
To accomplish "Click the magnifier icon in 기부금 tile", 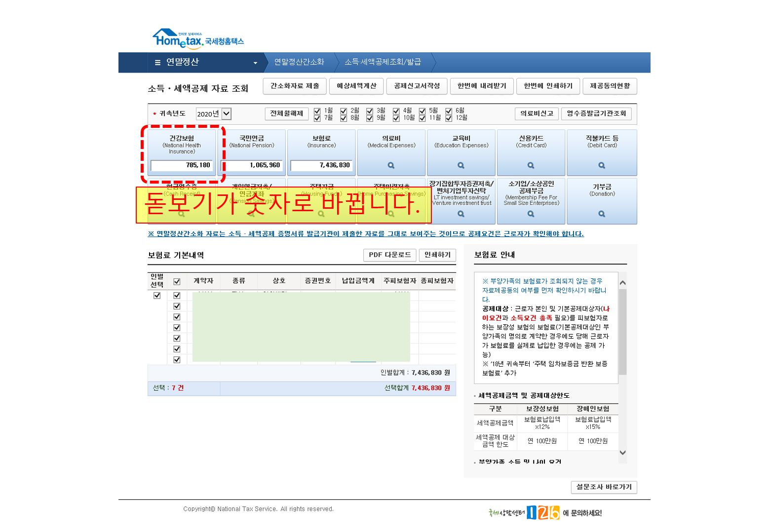I will coord(602,214).
